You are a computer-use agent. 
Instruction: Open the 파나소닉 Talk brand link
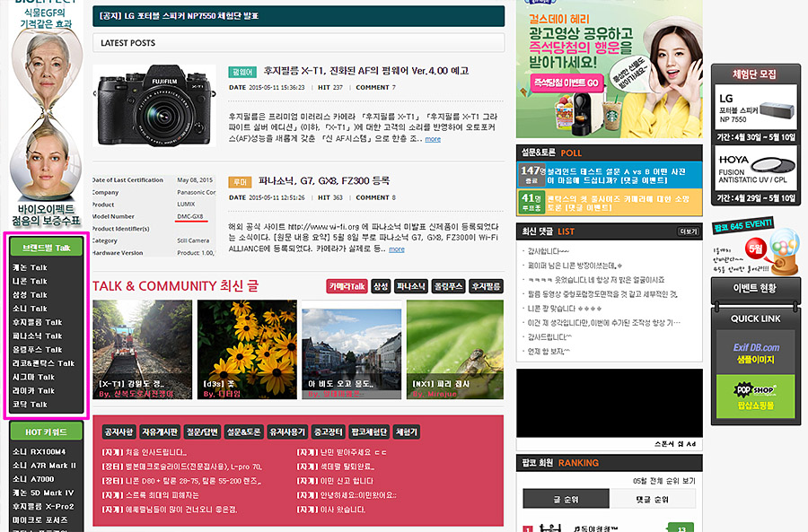click(37, 336)
